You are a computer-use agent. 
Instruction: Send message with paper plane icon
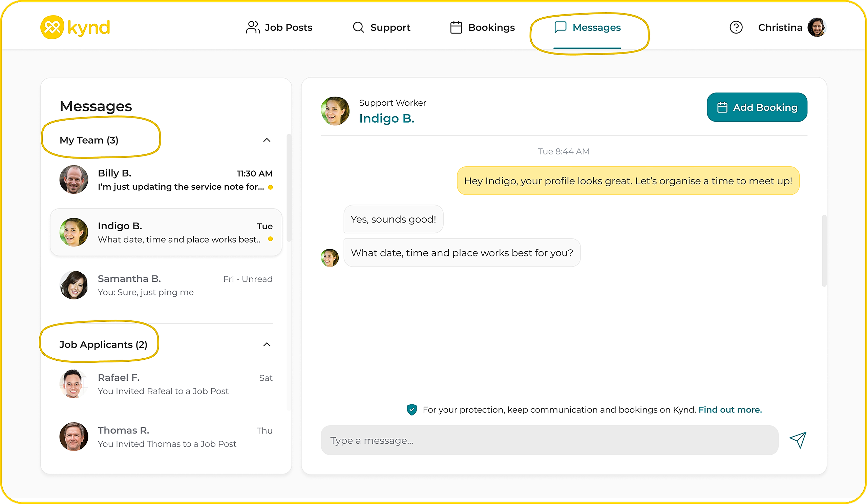pos(798,440)
